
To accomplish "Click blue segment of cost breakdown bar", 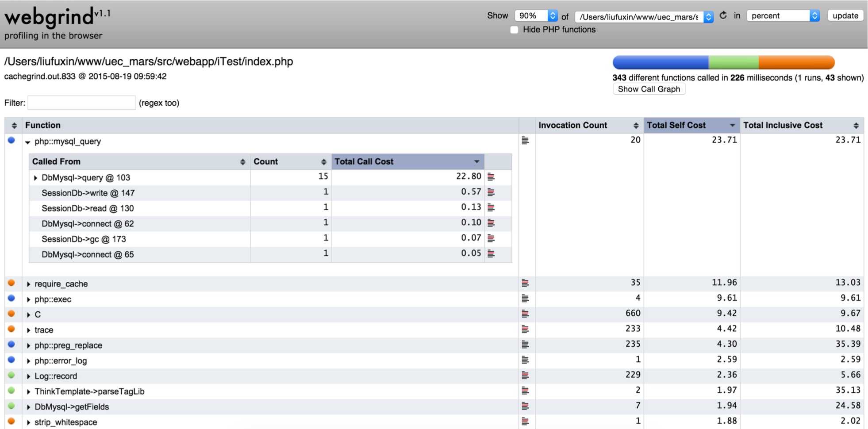I will click(x=661, y=62).
